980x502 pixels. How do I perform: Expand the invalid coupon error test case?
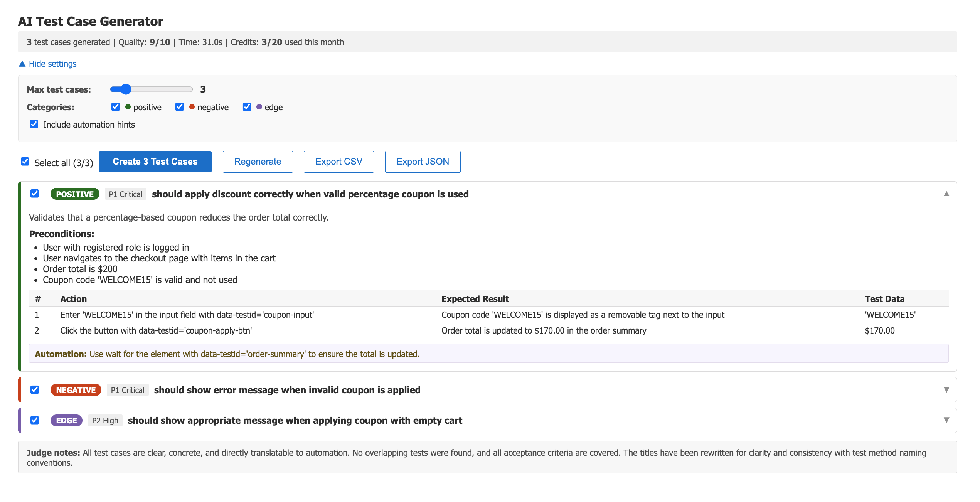tap(946, 390)
